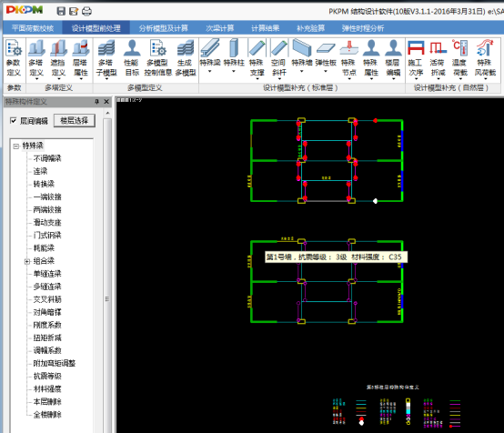
Task: Click the 生成多模型 generate multi-model icon
Action: coord(186,58)
